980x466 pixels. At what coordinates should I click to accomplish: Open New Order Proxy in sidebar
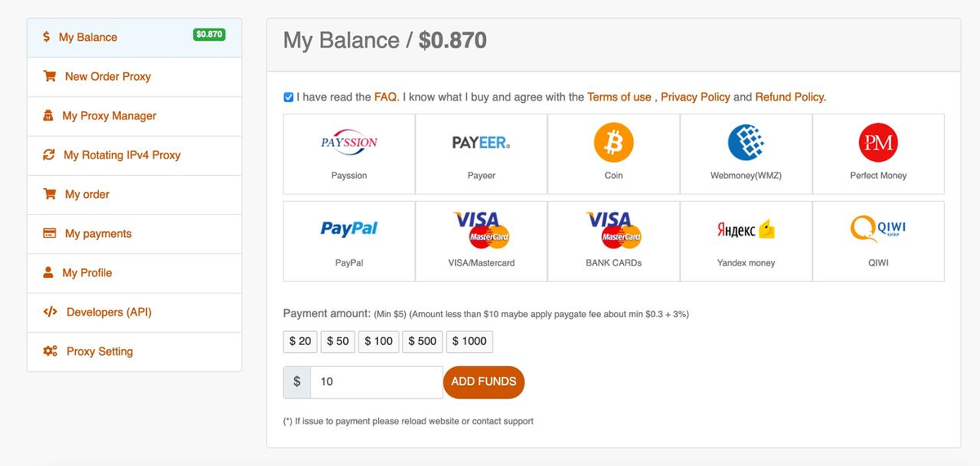(134, 77)
